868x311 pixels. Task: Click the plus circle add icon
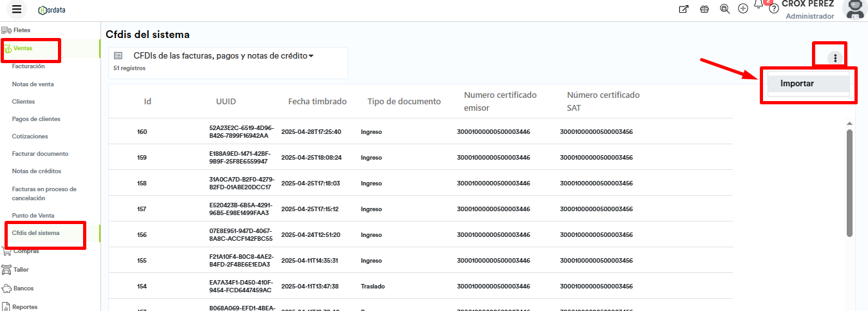tap(743, 9)
